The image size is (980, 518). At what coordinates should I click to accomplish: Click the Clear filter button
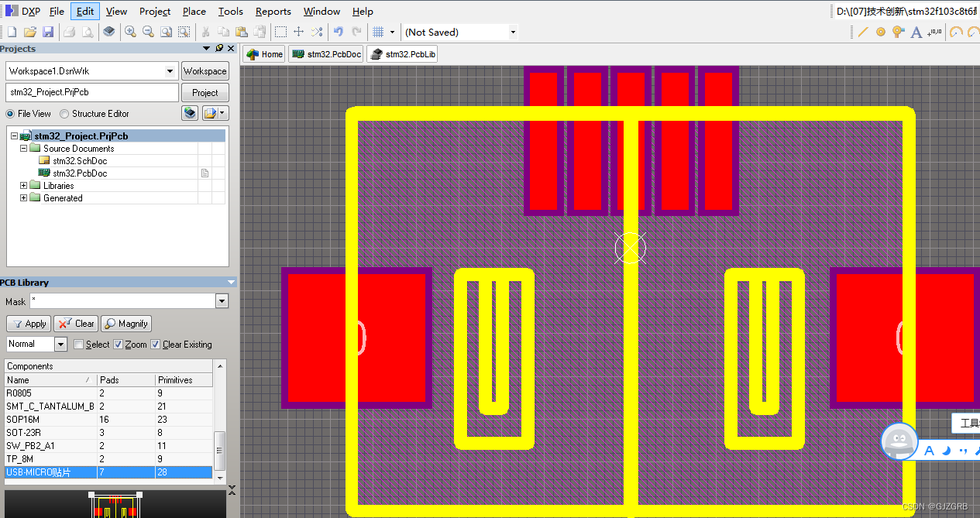click(76, 324)
